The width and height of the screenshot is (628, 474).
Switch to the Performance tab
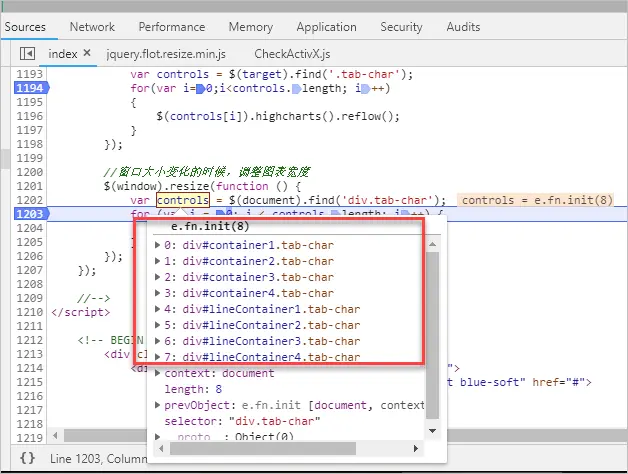tap(172, 27)
